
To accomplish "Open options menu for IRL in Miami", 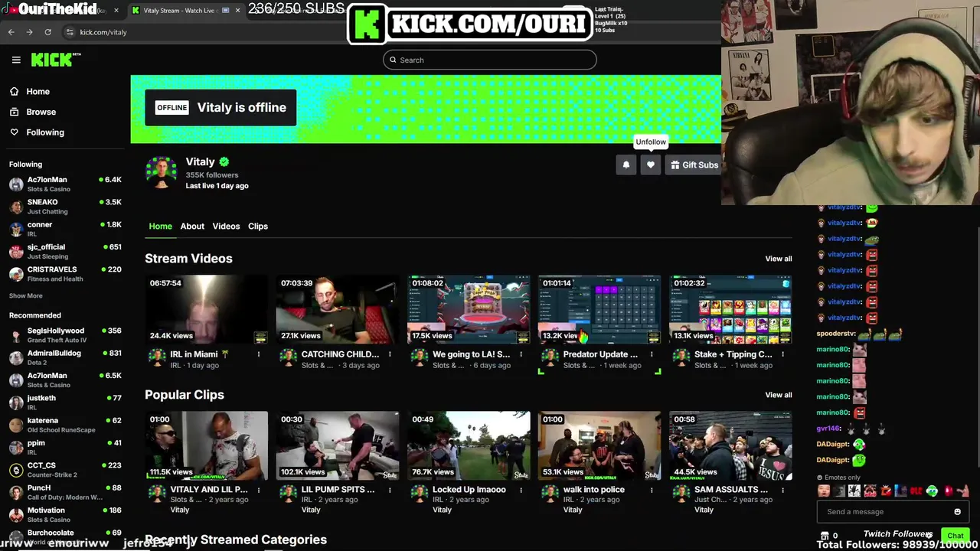I will click(x=259, y=354).
